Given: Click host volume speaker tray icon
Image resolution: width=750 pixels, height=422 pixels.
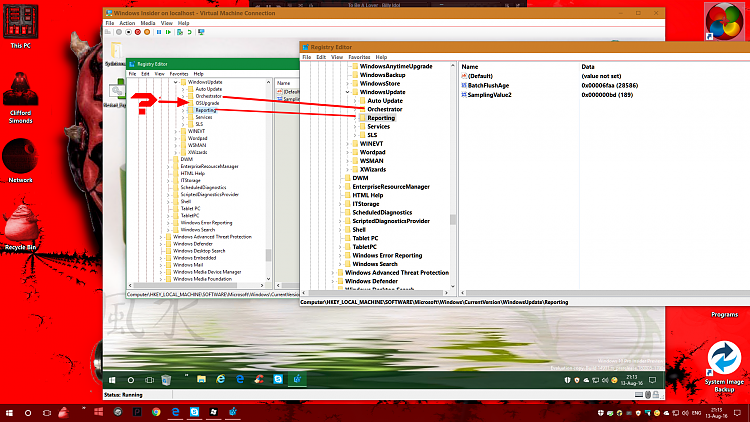Looking at the screenshot, I should tap(685, 413).
